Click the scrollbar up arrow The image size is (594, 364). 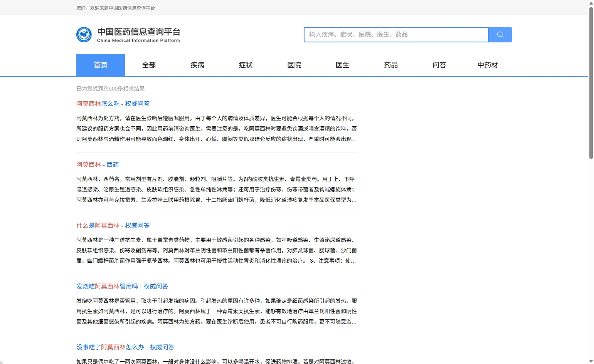(x=591, y=3)
